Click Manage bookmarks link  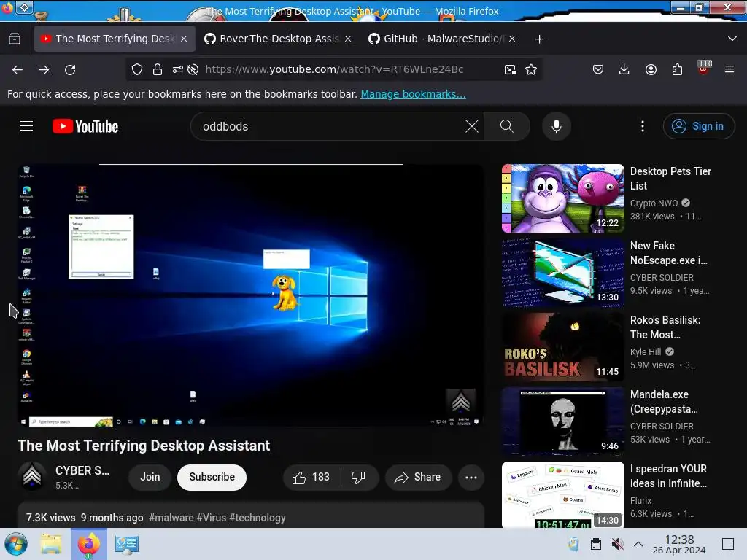pyautogui.click(x=413, y=94)
